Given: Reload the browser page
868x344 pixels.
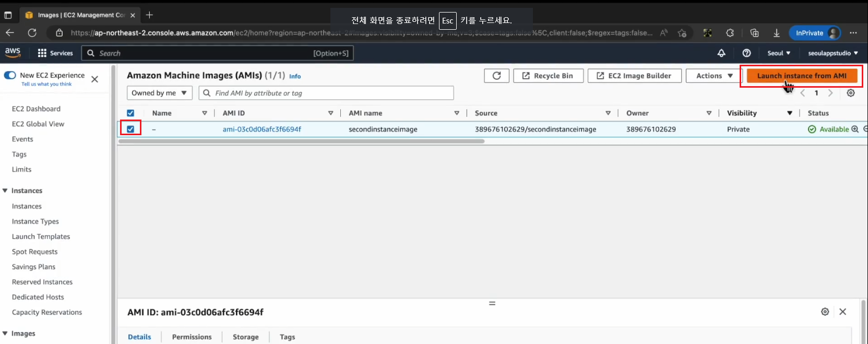Looking at the screenshot, I should coord(32,33).
